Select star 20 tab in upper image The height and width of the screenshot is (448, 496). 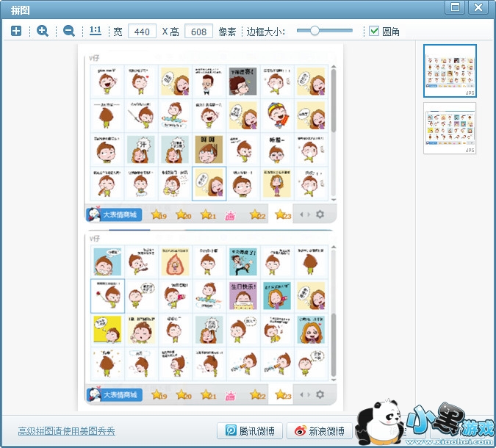click(184, 215)
